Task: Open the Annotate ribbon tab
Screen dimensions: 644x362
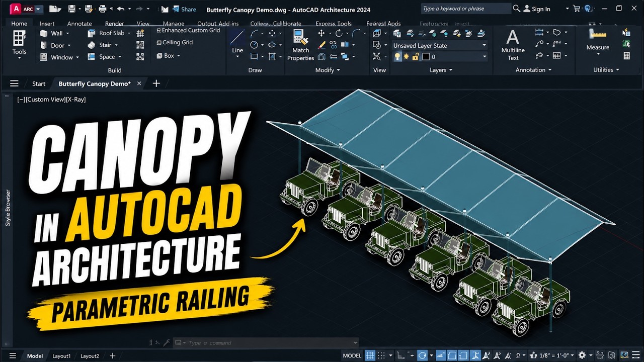Action: click(x=79, y=24)
